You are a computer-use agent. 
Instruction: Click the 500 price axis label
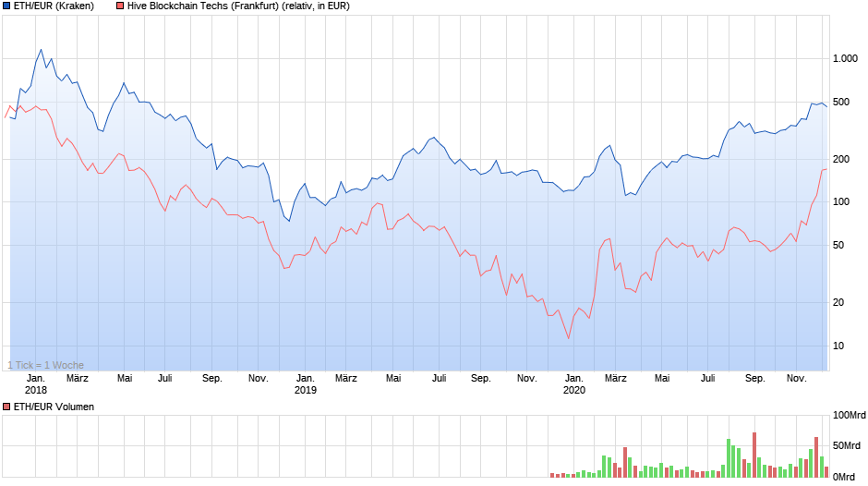click(x=841, y=102)
